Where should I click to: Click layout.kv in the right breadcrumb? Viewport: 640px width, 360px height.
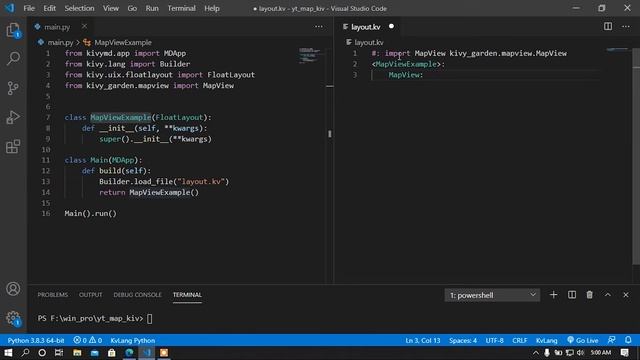tap(369, 42)
